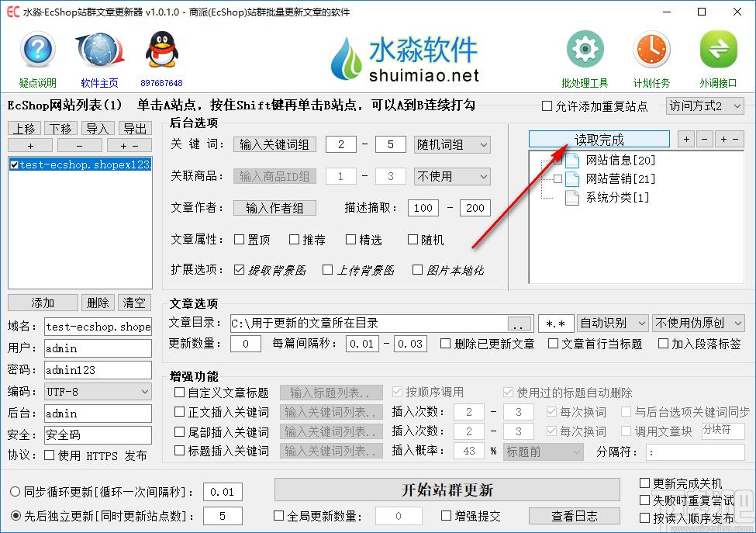756x533 pixels.
Task: Select 先后独立更新 radio button
Action: tap(15, 516)
